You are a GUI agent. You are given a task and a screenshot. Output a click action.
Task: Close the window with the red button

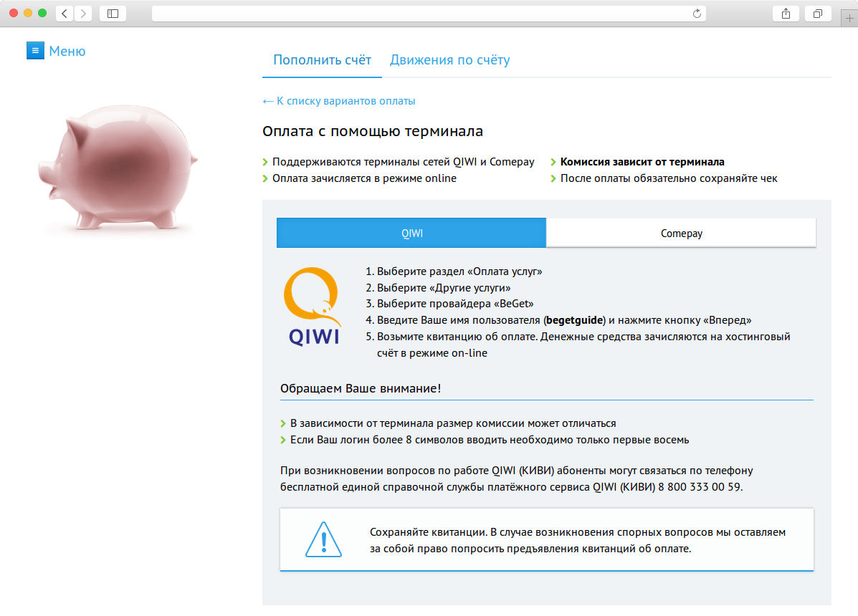tap(14, 13)
